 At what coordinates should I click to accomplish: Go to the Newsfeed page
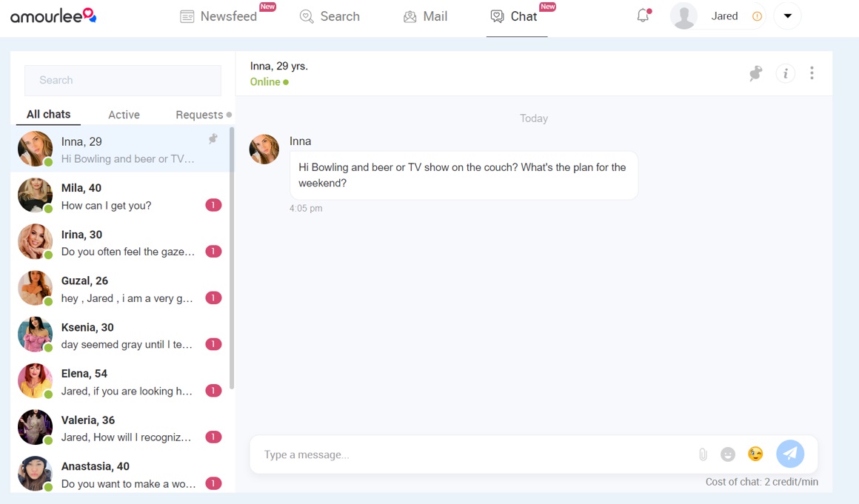[218, 16]
